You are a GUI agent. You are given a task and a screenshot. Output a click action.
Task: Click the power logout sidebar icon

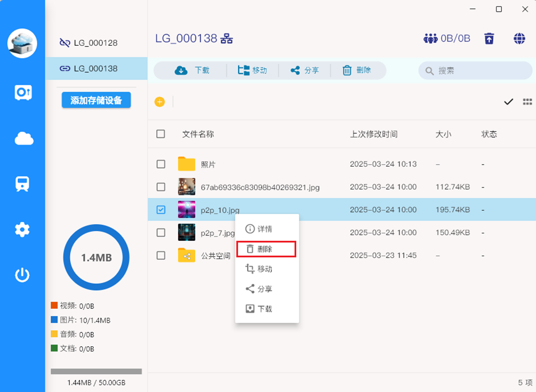pyautogui.click(x=22, y=275)
